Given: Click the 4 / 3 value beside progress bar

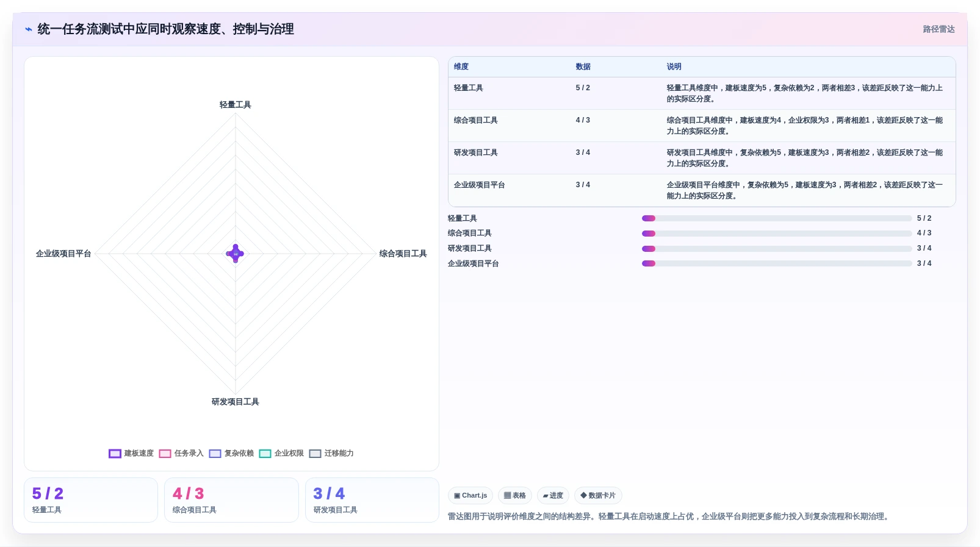Looking at the screenshot, I should tap(924, 233).
